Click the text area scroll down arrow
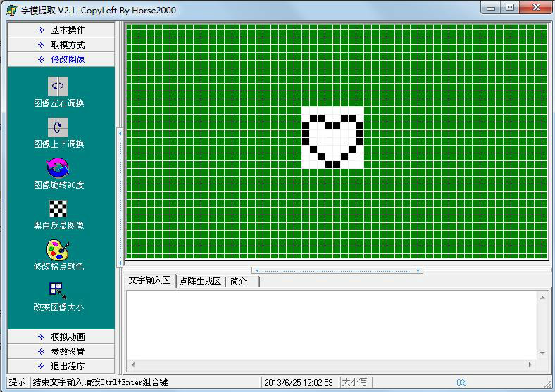 tap(543, 353)
